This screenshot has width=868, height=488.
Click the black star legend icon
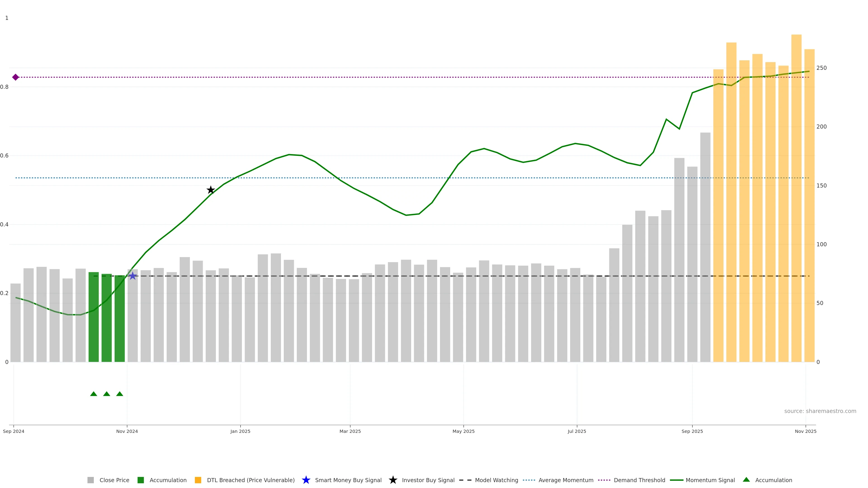(393, 480)
